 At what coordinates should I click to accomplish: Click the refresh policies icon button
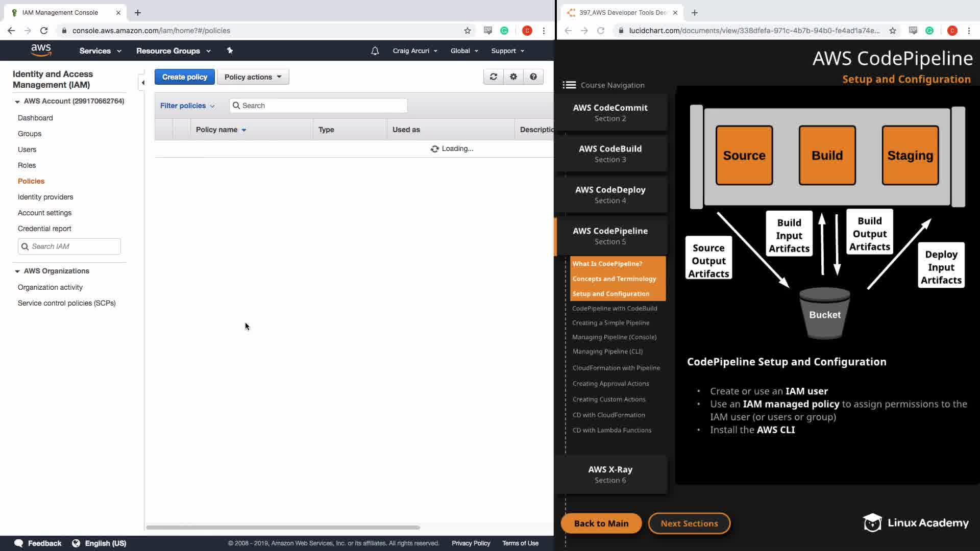(x=493, y=77)
